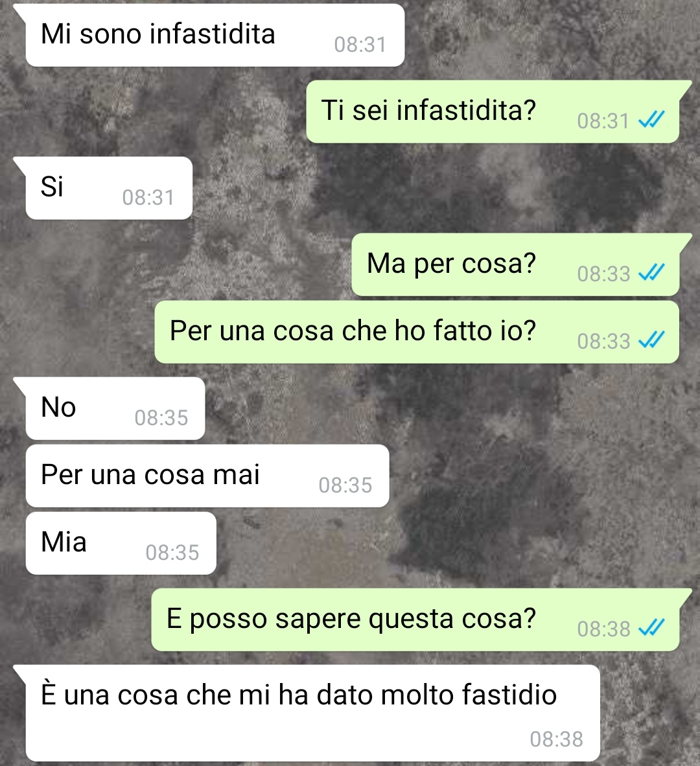
Task: Tap the blue read ticks on "Ti sei infastidita?"
Action: point(651,119)
